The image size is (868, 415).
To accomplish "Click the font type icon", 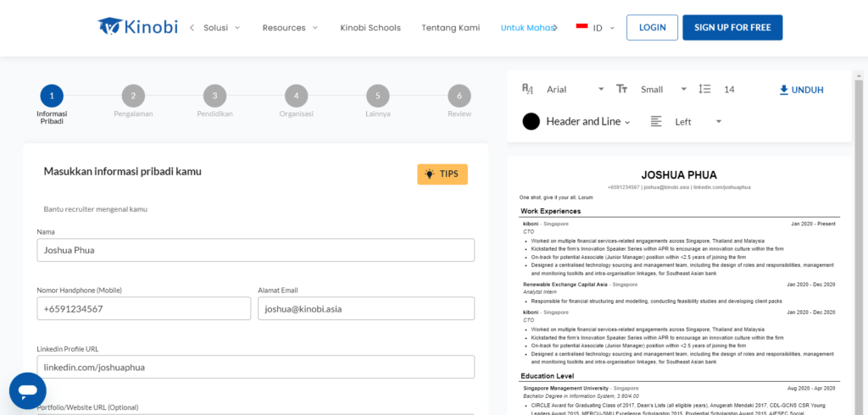I will tap(528, 89).
